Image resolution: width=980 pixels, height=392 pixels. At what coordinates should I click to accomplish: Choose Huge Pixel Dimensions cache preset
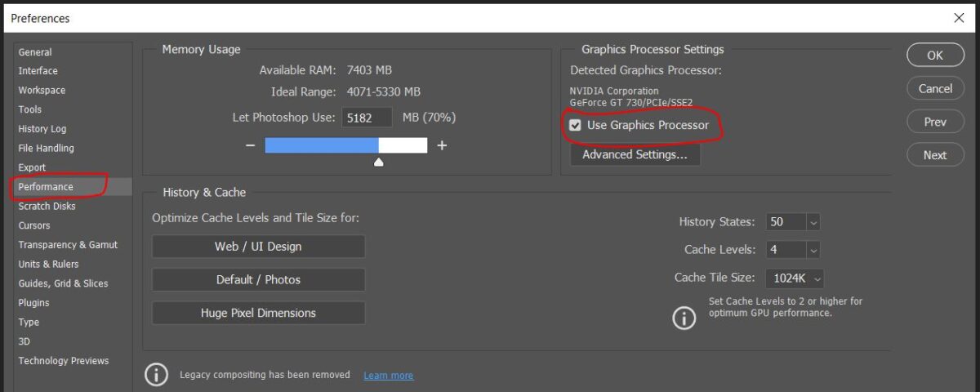[258, 313]
